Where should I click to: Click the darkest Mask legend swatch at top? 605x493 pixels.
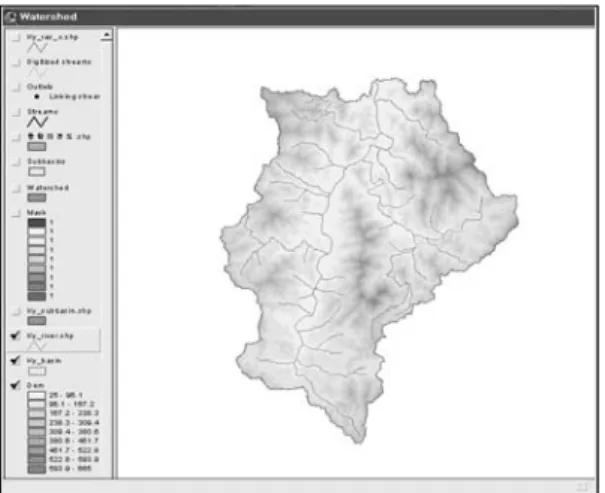[37, 223]
